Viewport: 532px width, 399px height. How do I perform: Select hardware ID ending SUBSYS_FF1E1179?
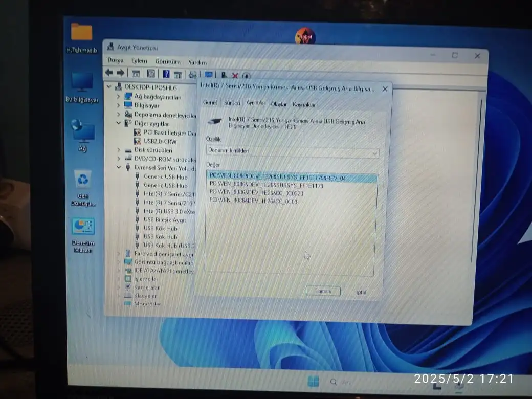click(x=267, y=185)
